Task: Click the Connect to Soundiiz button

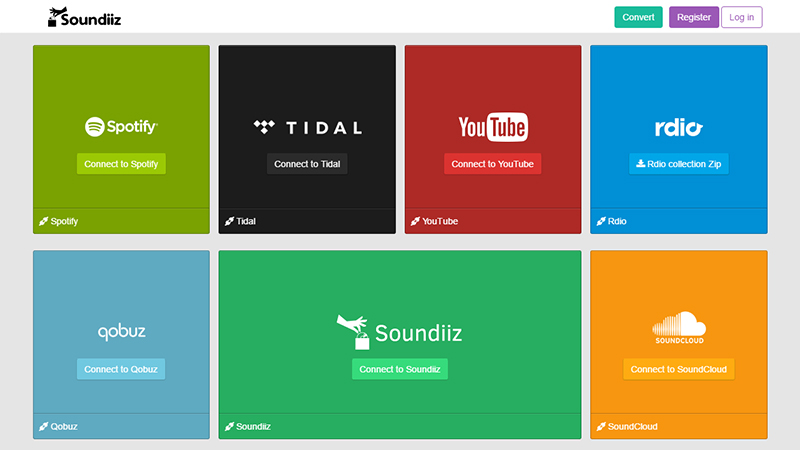Action: pos(399,369)
